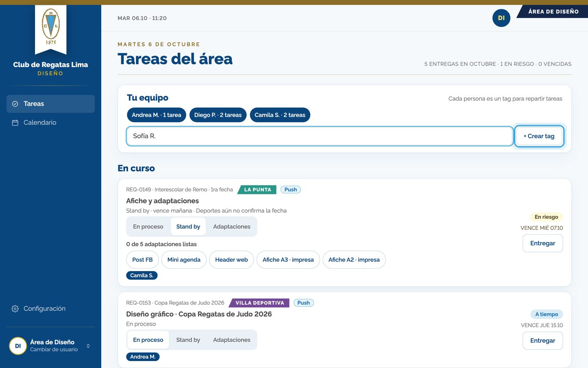Set REQ-0153 status to Adaptaciones
This screenshot has height=368, width=588.
pyautogui.click(x=232, y=340)
